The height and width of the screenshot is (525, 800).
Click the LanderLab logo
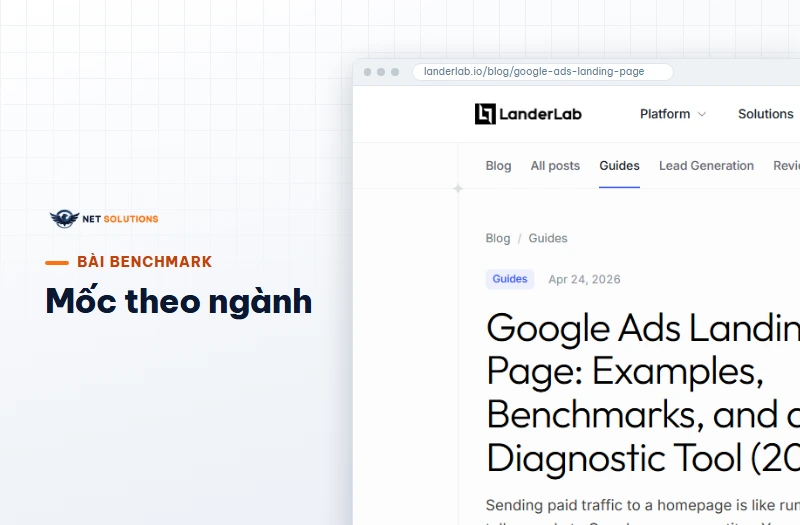click(528, 114)
